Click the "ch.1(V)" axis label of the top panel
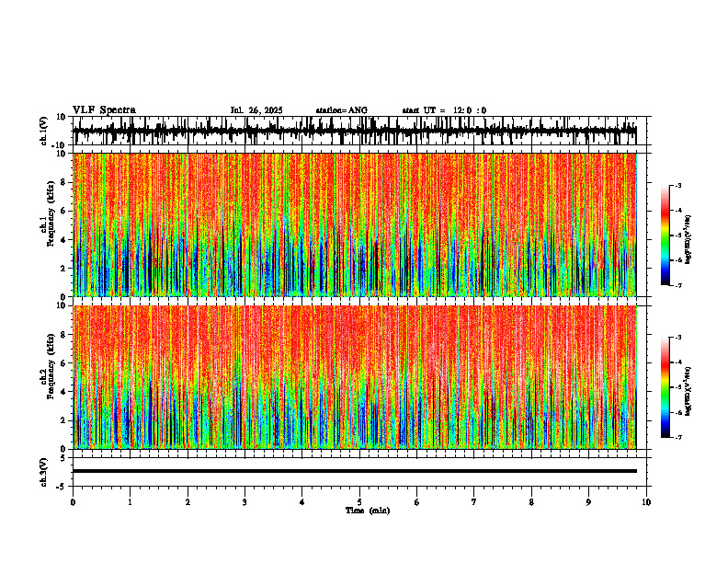The width and height of the screenshot is (728, 563). tap(44, 131)
